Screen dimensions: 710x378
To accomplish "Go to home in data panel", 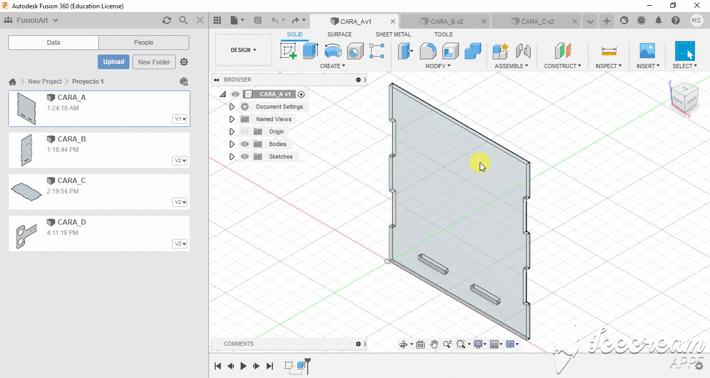I will click(12, 82).
